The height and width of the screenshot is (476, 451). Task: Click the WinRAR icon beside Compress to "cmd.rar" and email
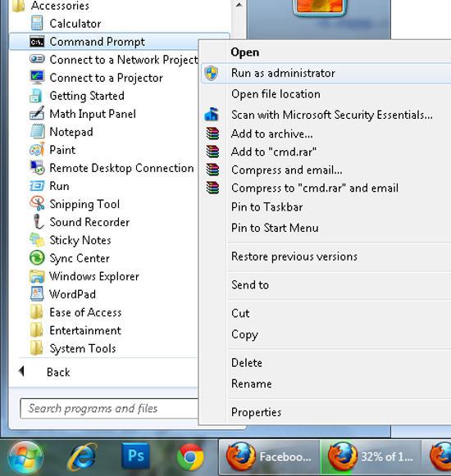pyautogui.click(x=212, y=188)
